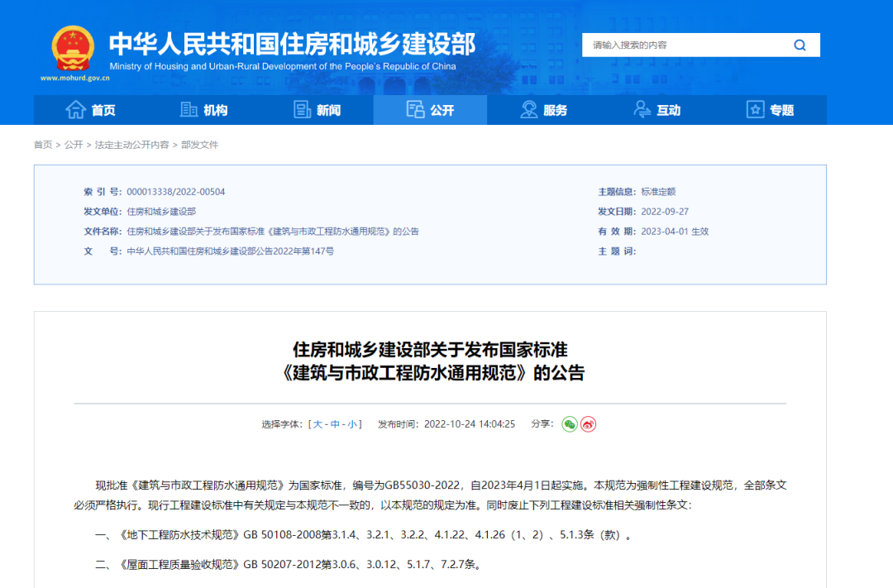Viewport: 893px width, 588px height.
Task: Open 法定主动公开内容 breadcrumb link
Action: (x=132, y=145)
